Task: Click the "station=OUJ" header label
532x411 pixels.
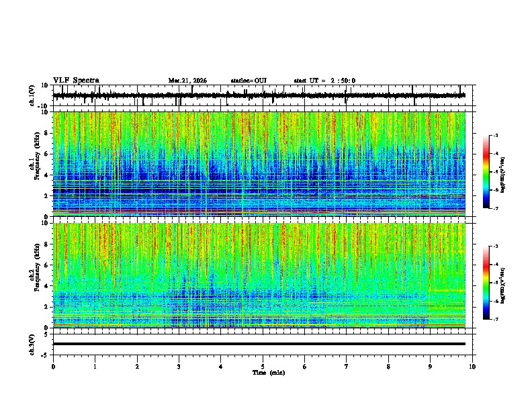Action: [249, 81]
